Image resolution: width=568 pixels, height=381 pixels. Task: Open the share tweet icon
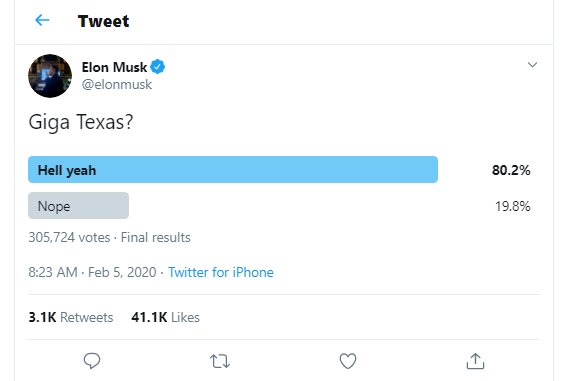(x=475, y=361)
